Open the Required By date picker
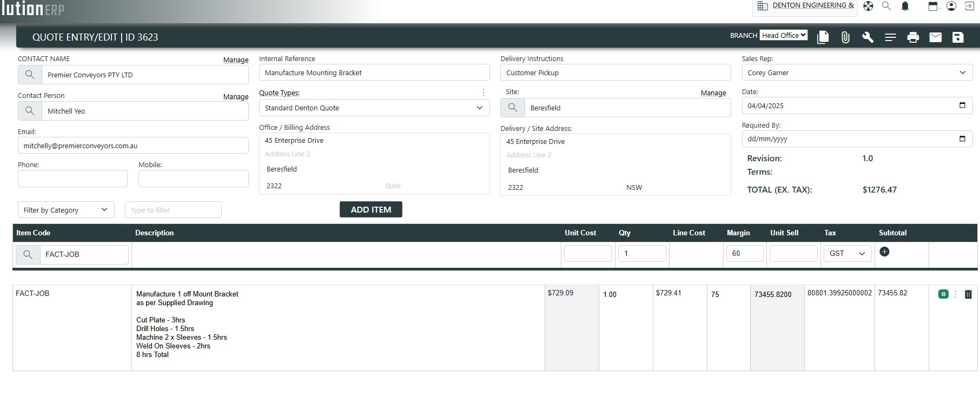The width and height of the screenshot is (980, 409). pos(962,138)
